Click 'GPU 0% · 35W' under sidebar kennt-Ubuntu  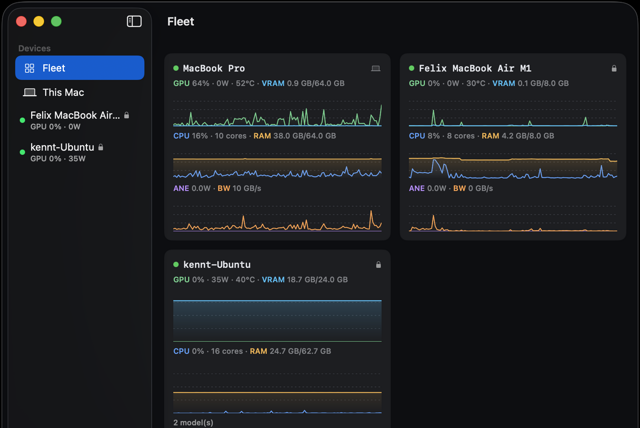click(x=58, y=159)
